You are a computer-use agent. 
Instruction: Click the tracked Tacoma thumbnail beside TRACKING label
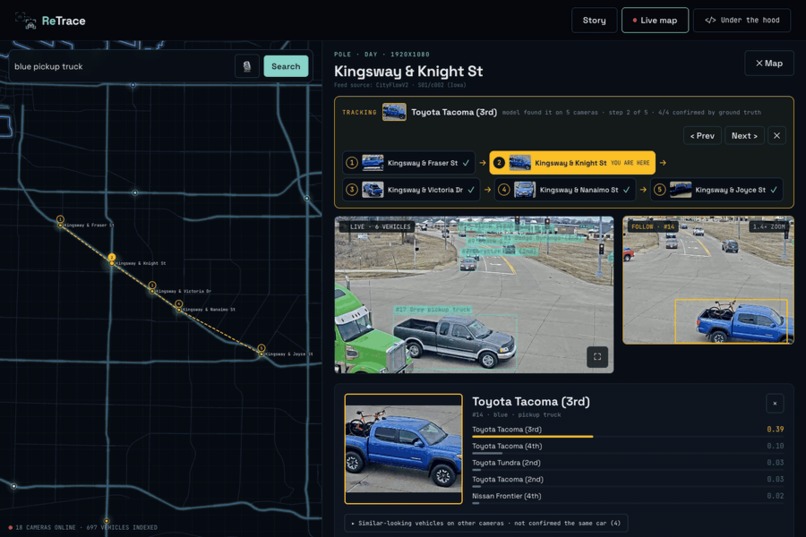point(394,112)
